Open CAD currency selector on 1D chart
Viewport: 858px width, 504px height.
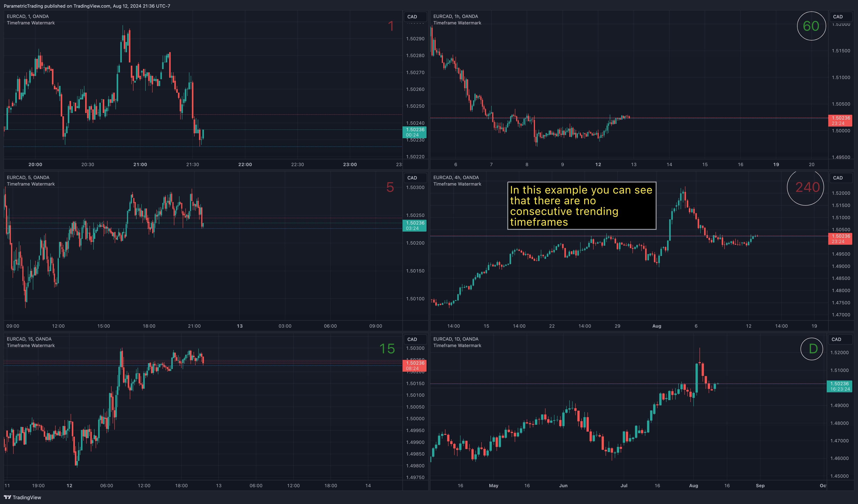coord(840,339)
